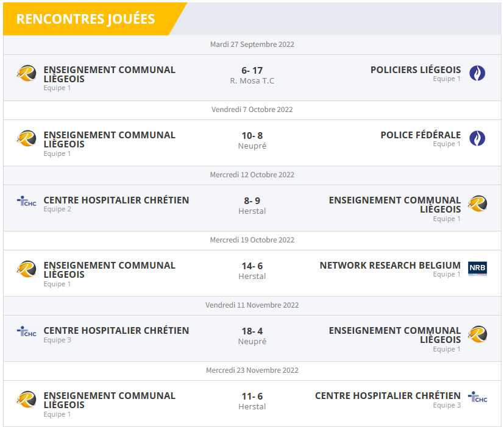Open the Rencontres Jouées tab header
Viewport: 504px width, 427px height.
85,19
